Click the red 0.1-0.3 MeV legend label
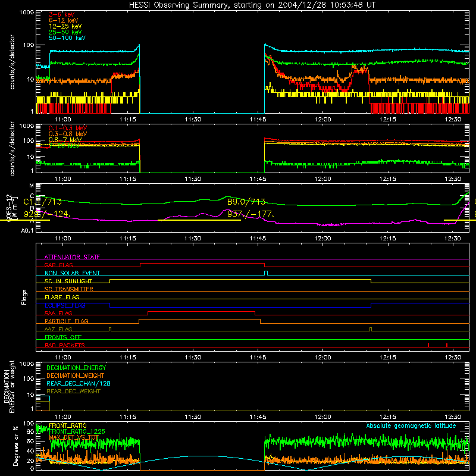The height and width of the screenshot is (476, 476). (x=68, y=128)
